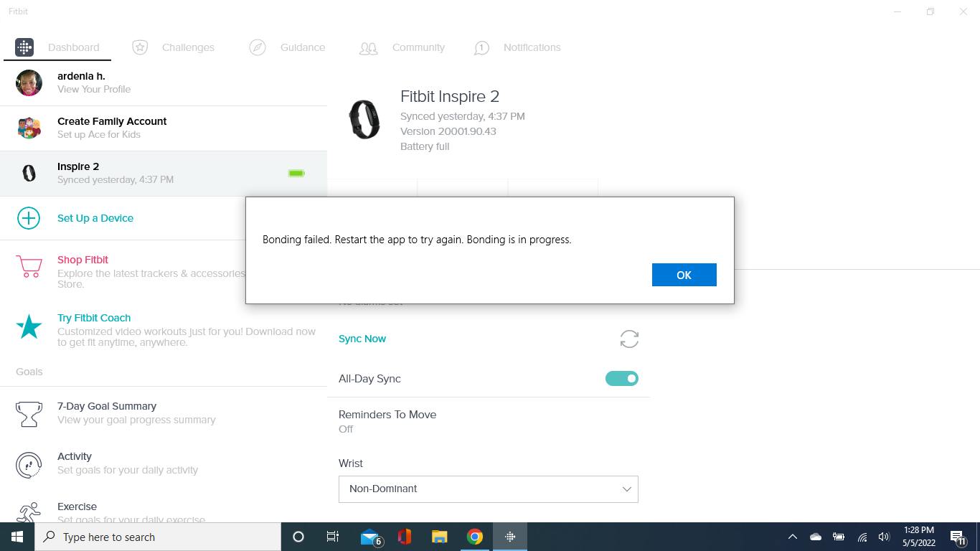
Task: Click the taskbar search box
Action: [x=158, y=537]
